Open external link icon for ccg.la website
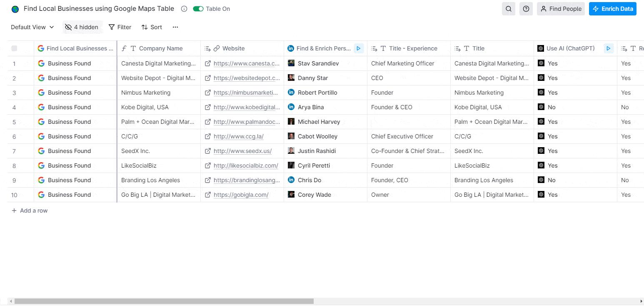This screenshot has height=306, width=644. pyautogui.click(x=207, y=136)
